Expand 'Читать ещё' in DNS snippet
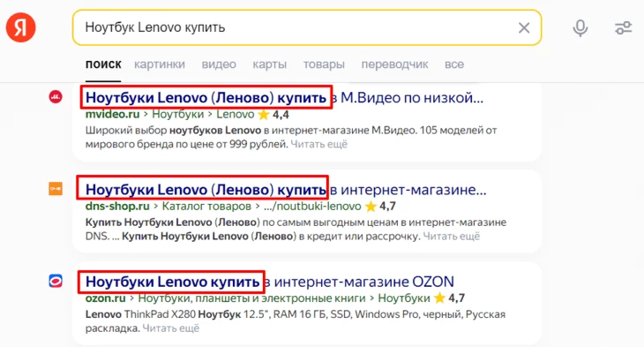This screenshot has height=347, width=644. [x=452, y=237]
